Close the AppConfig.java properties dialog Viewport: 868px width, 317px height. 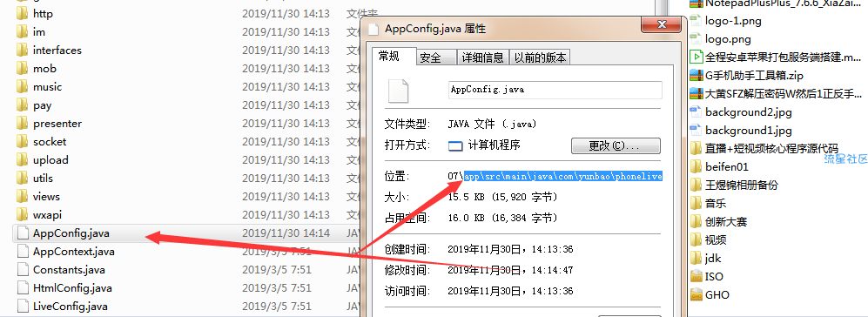661,24
